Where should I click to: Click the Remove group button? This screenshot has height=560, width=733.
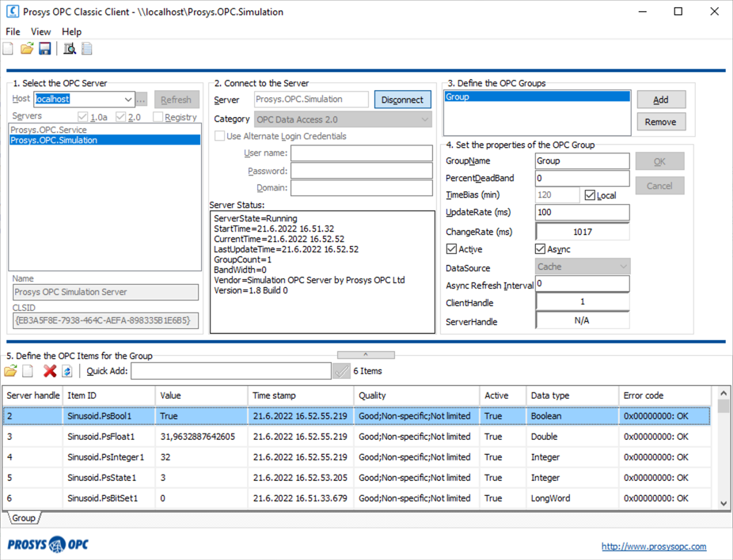pyautogui.click(x=661, y=122)
